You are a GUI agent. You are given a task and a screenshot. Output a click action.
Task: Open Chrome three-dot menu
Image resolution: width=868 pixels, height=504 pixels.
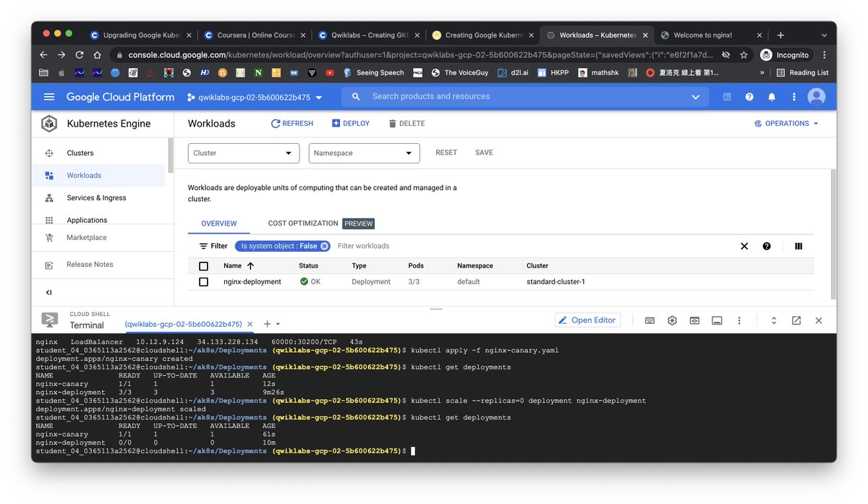point(824,55)
